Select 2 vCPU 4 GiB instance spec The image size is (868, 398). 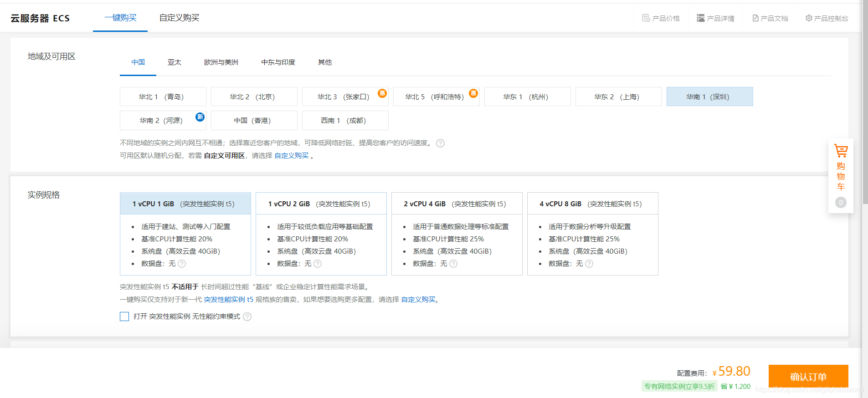tap(457, 234)
